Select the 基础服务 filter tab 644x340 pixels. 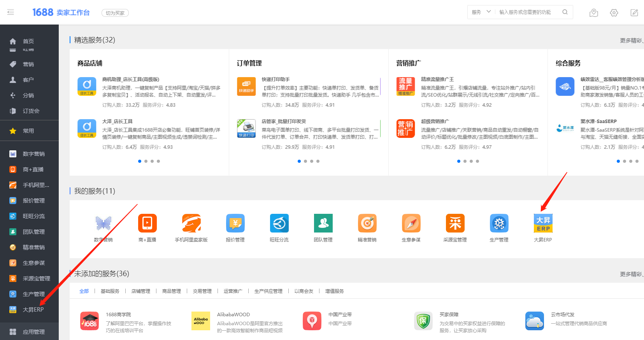[x=110, y=291]
